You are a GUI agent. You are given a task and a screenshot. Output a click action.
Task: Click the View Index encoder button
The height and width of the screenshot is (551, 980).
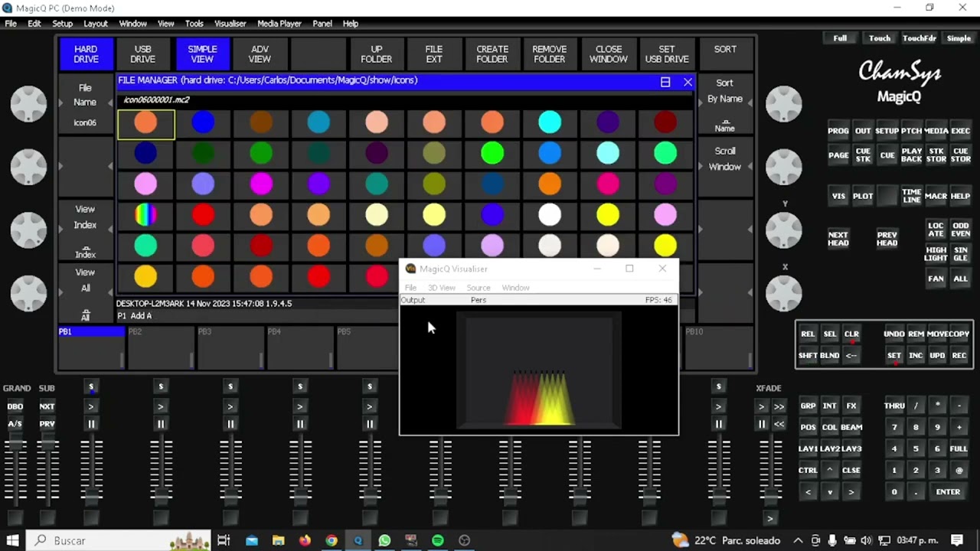click(86, 230)
